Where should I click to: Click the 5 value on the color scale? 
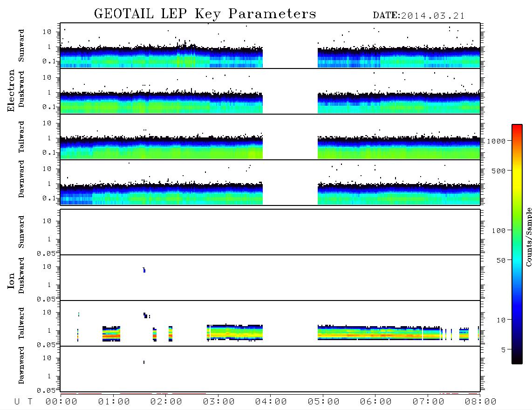click(x=504, y=350)
